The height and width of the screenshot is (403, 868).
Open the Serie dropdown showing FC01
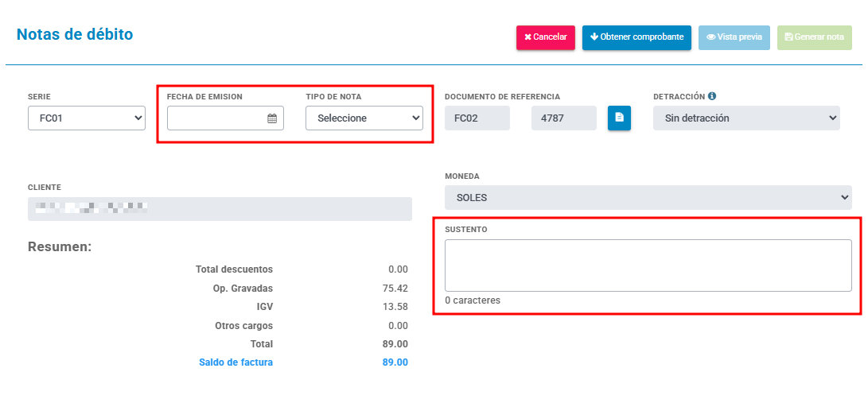click(87, 118)
